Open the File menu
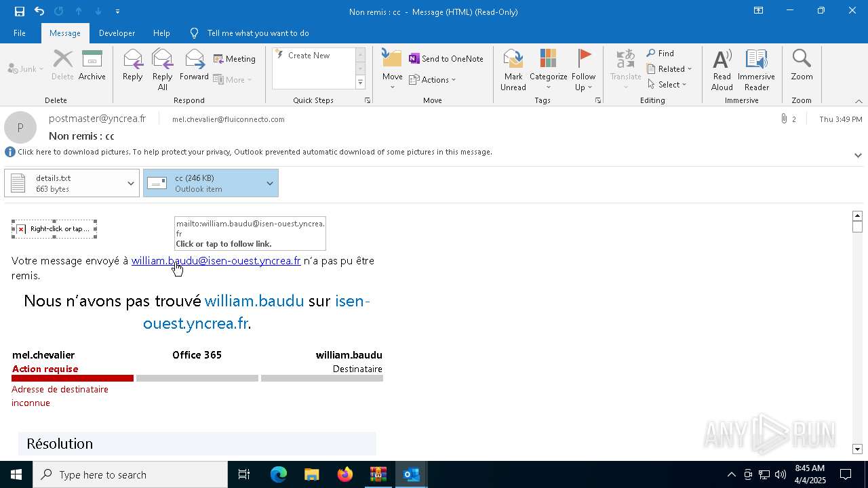The height and width of the screenshot is (488, 868). (20, 33)
